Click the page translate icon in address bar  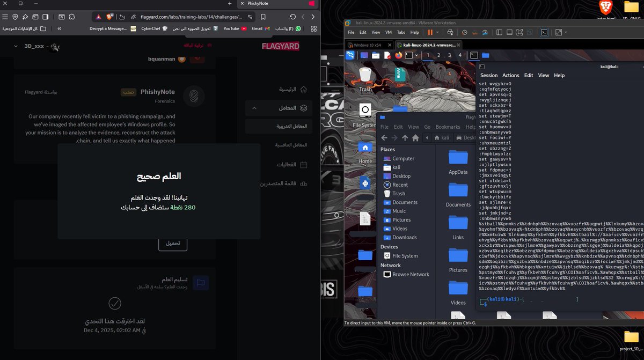(133, 17)
